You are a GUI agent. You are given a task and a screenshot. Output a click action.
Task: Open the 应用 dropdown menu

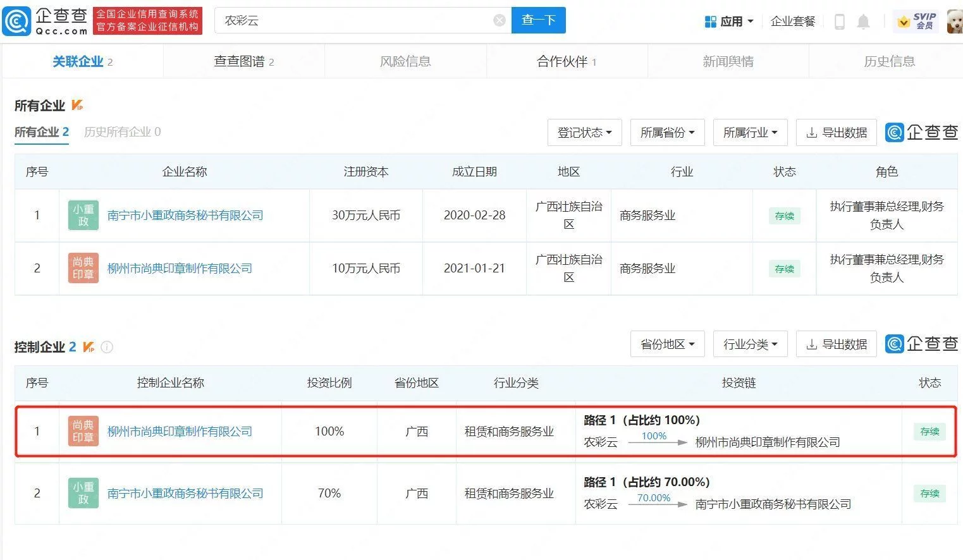[x=729, y=21]
